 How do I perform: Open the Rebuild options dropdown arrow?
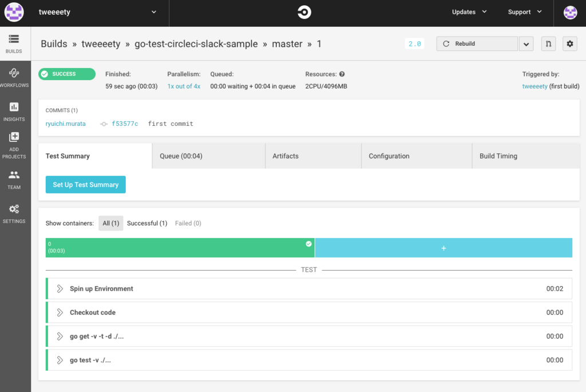tap(526, 43)
